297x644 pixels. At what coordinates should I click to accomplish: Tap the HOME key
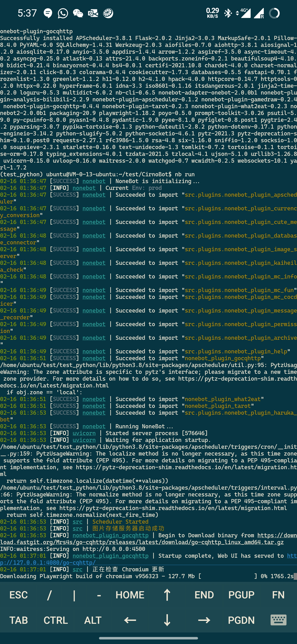[x=130, y=595]
